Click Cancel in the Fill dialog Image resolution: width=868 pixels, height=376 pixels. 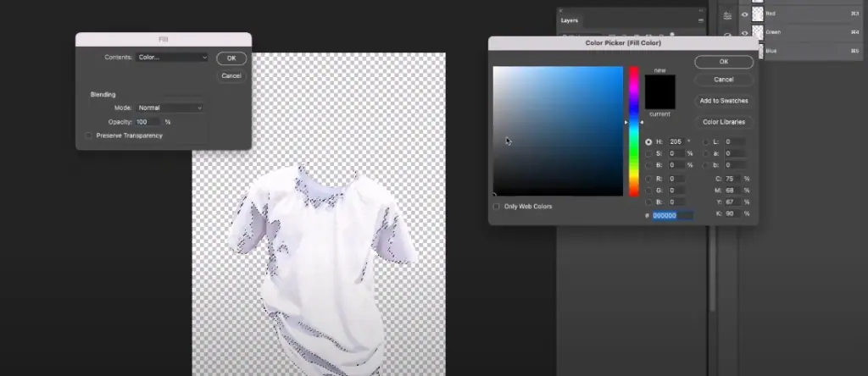[231, 75]
